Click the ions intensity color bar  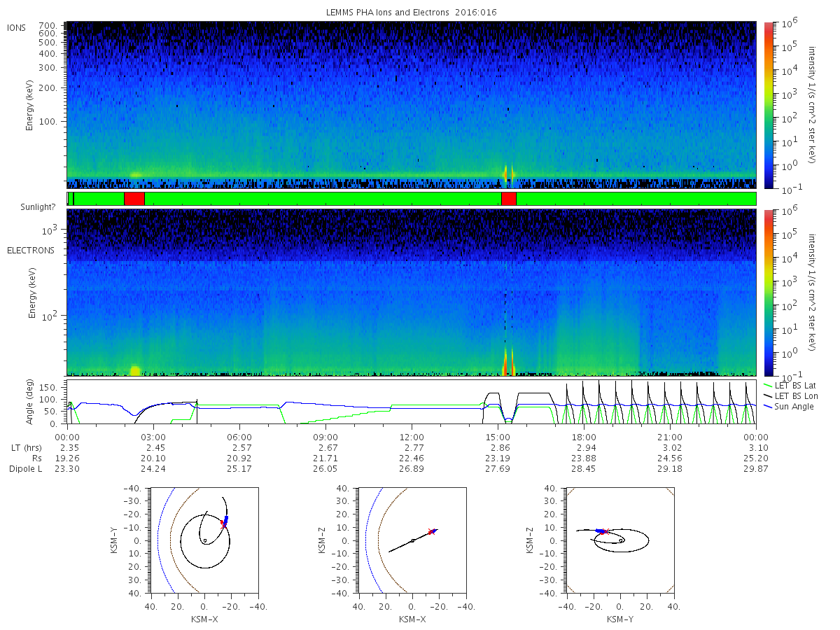coord(769,105)
